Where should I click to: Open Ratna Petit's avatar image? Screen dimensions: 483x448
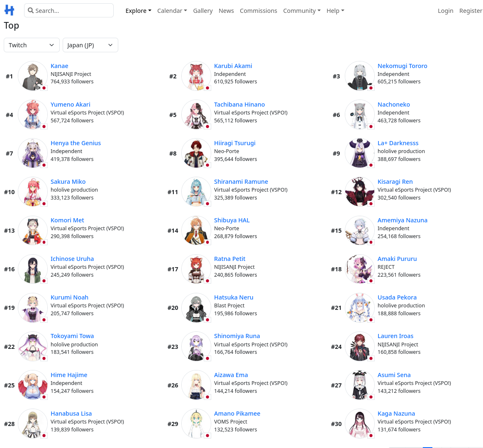pyautogui.click(x=196, y=269)
